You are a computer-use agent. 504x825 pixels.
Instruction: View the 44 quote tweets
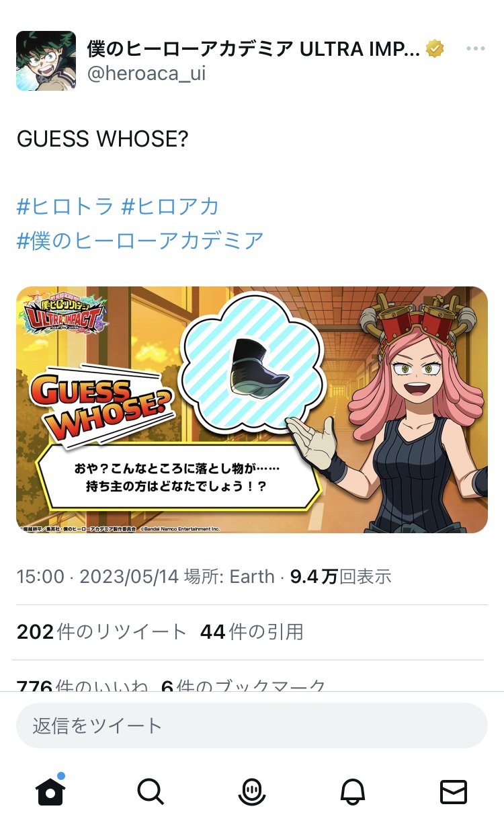tap(251, 632)
